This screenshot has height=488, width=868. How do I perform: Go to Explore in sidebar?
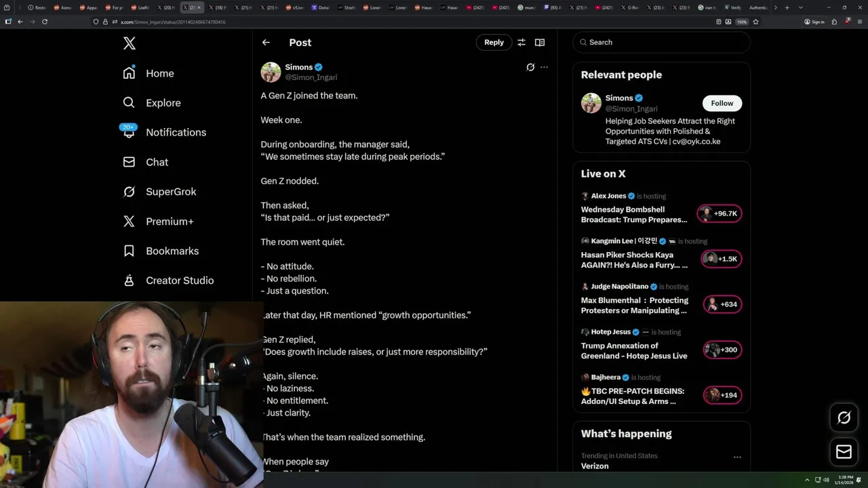163,103
